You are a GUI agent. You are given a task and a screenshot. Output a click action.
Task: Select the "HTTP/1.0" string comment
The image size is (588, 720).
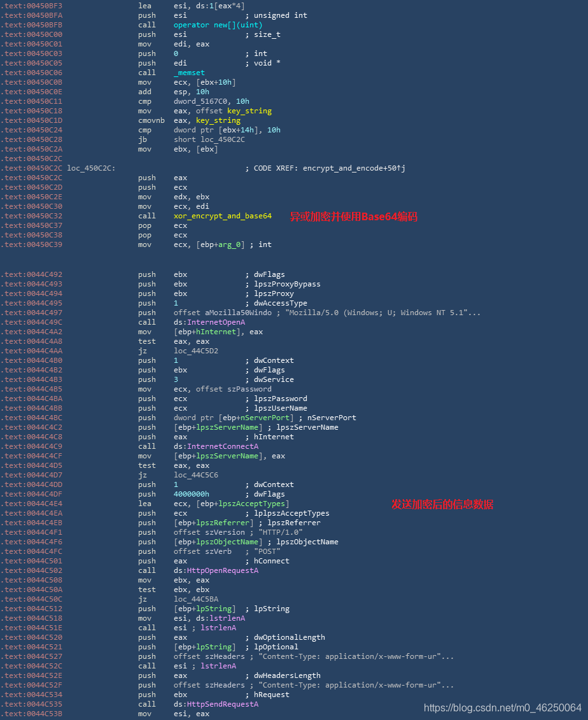pos(281,532)
